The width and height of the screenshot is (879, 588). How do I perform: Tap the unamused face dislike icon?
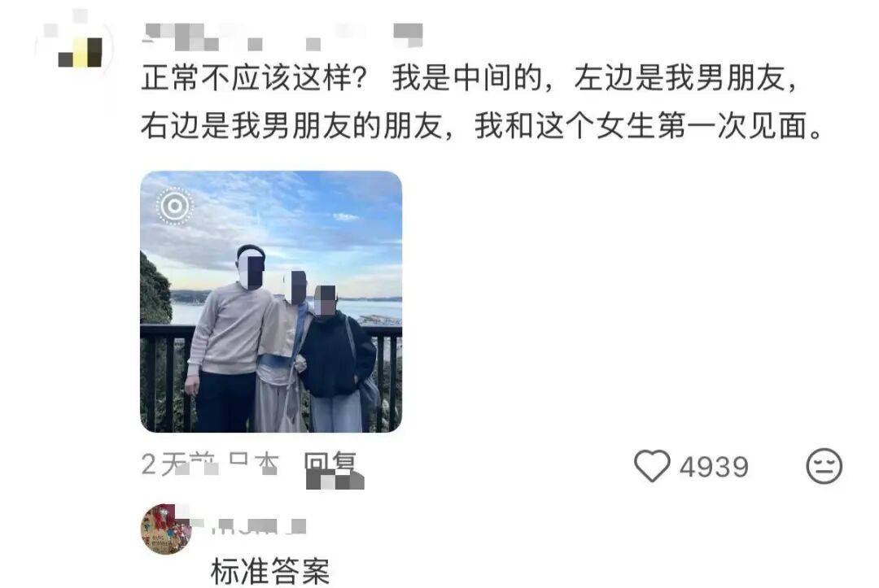tap(824, 466)
